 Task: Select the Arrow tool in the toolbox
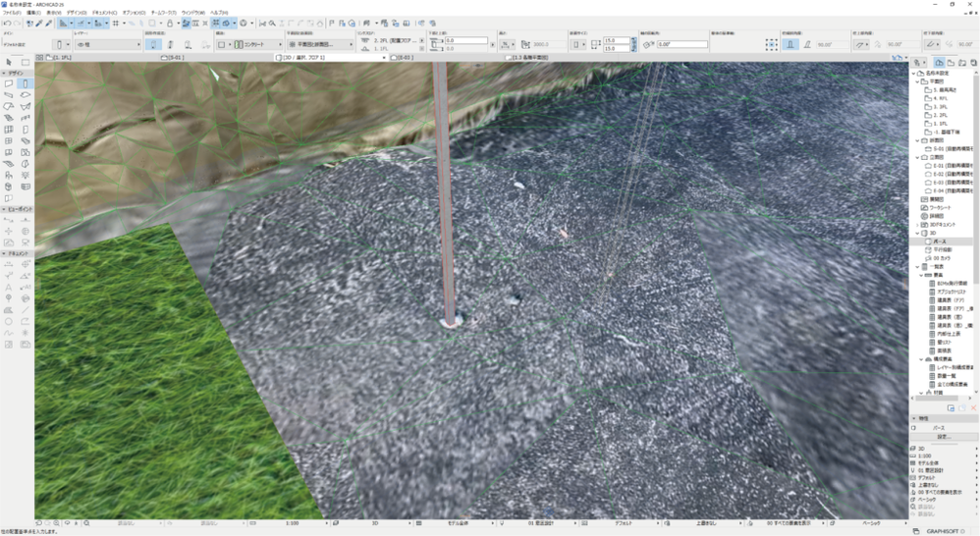[x=9, y=63]
